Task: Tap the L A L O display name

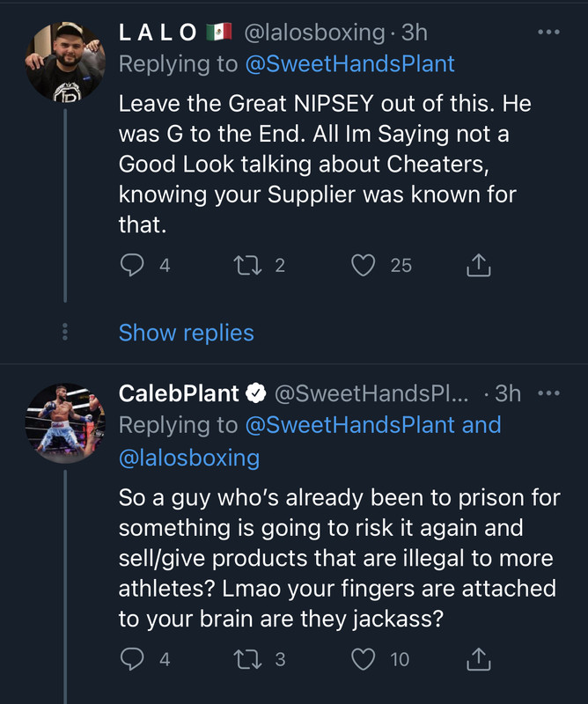Action: pos(158,33)
